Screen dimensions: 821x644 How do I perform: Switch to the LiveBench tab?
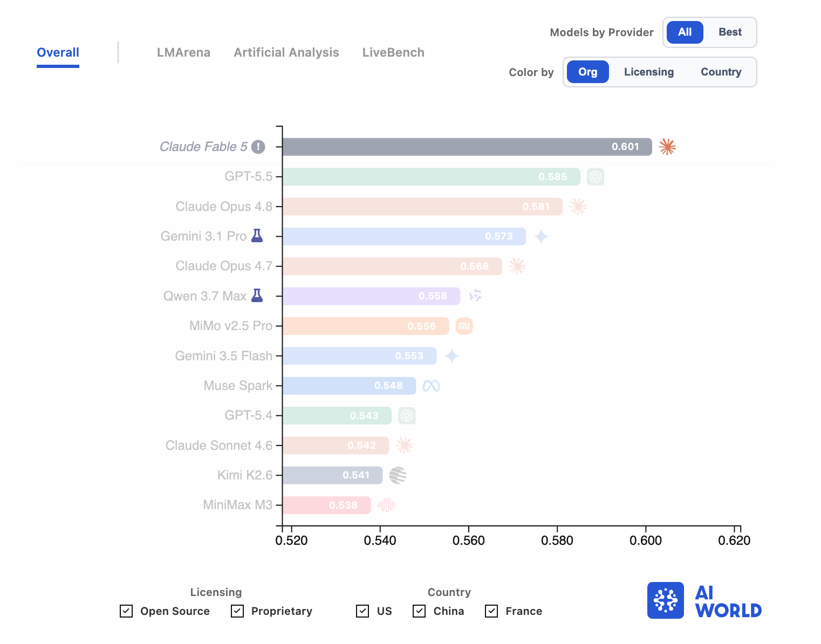pyautogui.click(x=393, y=53)
